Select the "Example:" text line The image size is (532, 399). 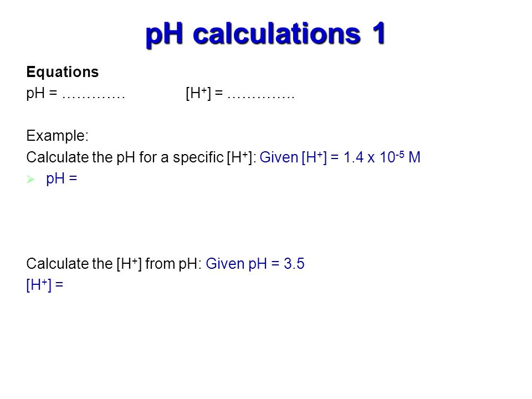pos(57,136)
